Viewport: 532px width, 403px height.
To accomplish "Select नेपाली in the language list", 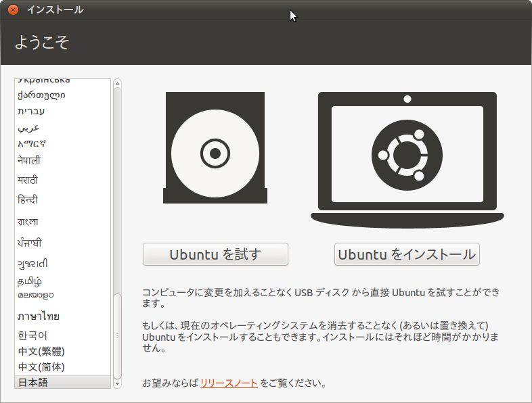I will tap(62, 160).
